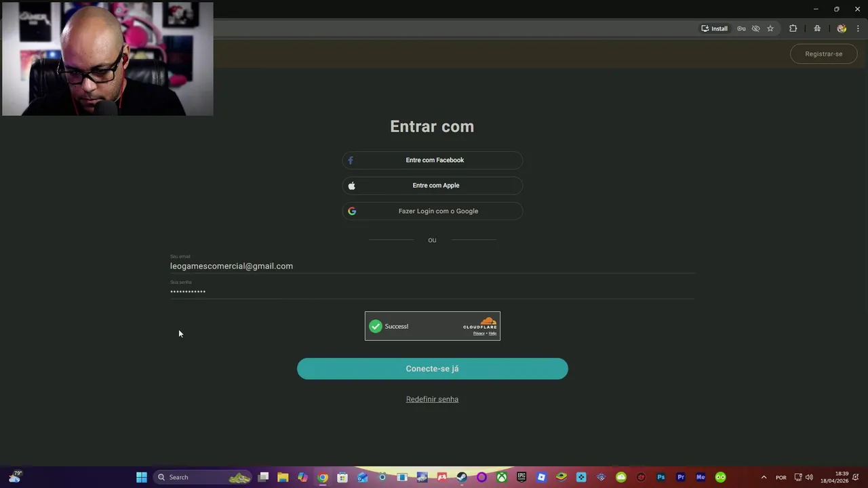Switch to Google Chrome on the taskbar
The height and width of the screenshot is (488, 868).
click(x=323, y=477)
